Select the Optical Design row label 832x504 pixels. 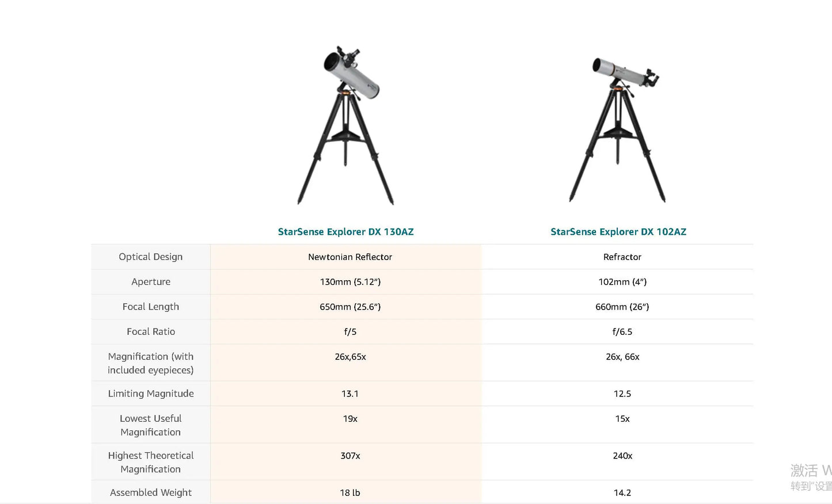point(150,257)
